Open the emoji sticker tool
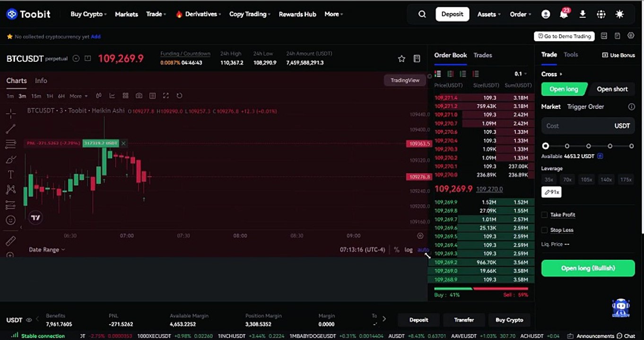This screenshot has height=340, width=644. 10,220
